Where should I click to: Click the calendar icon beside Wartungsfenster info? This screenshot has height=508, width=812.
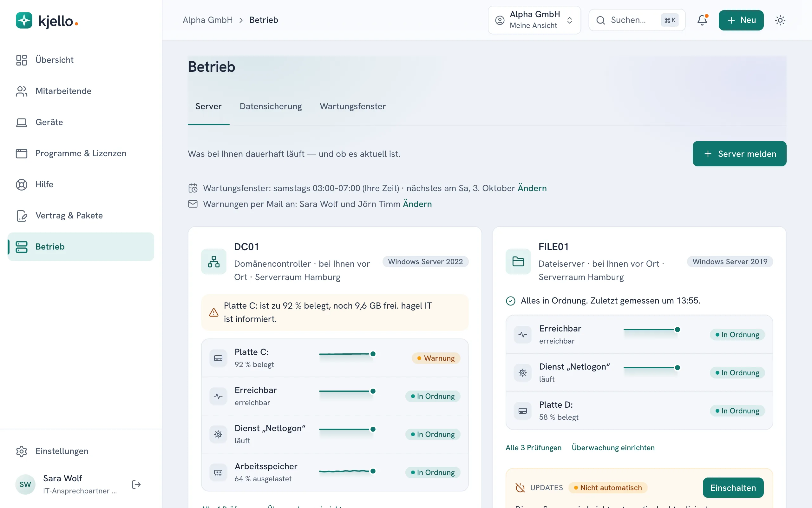pos(193,188)
